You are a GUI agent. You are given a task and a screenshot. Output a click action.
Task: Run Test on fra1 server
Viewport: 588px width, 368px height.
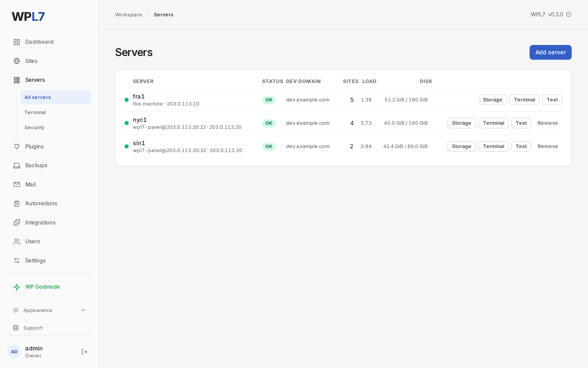coord(552,100)
